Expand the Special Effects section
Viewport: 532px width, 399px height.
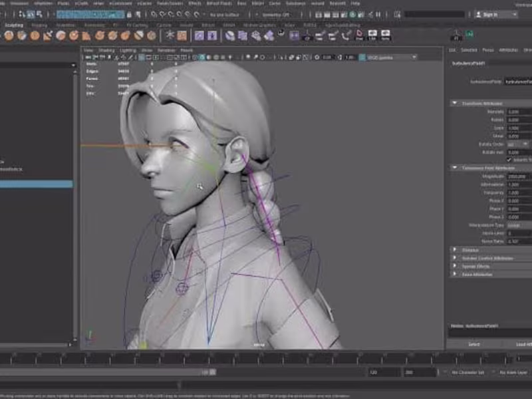452,265
